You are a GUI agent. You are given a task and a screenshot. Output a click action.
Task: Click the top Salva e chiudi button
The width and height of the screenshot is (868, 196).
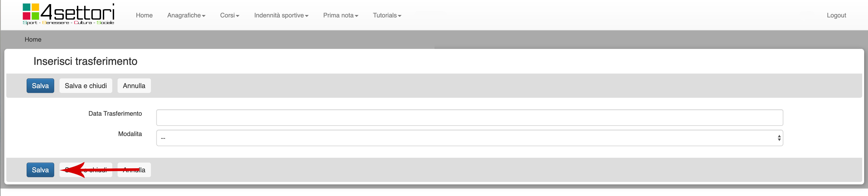[x=86, y=86]
